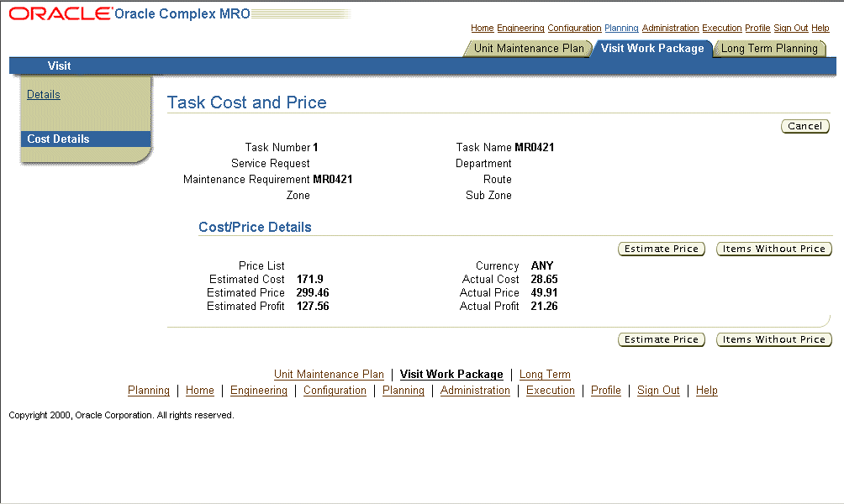Click Actual Price value 49.91
The image size is (844, 504).
[544, 292]
